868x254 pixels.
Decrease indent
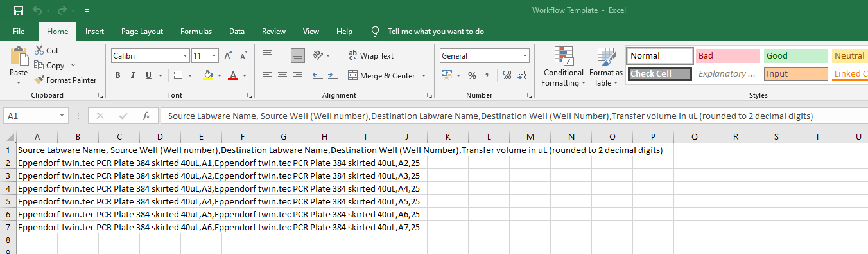click(317, 75)
